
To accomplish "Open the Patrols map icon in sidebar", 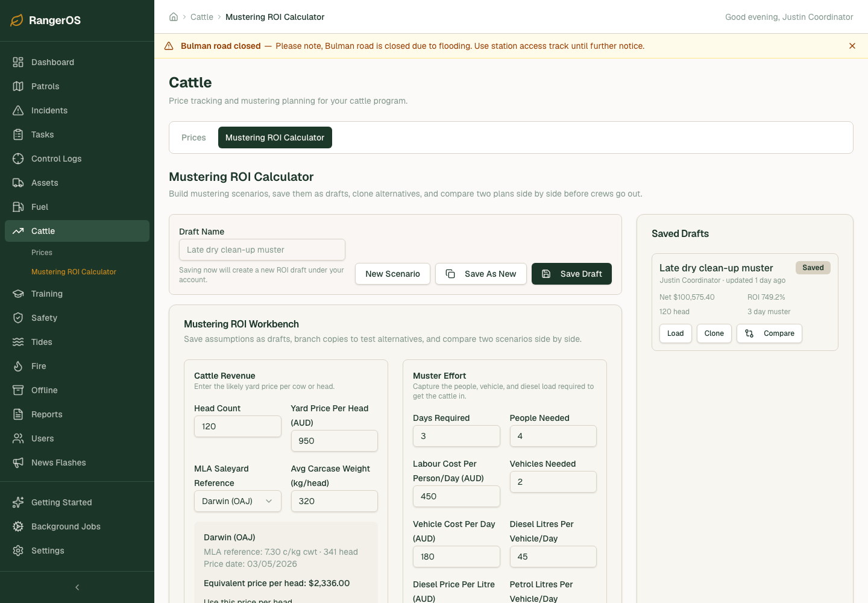I will coord(18,86).
